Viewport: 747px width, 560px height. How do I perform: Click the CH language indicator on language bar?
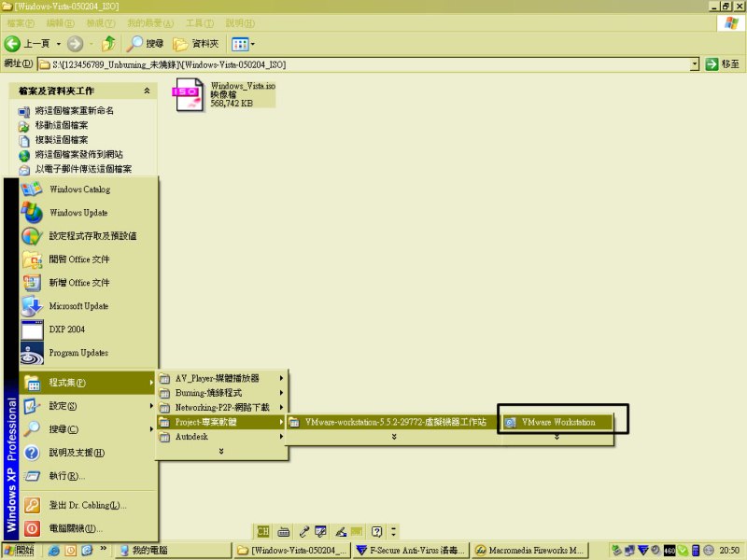point(263,531)
